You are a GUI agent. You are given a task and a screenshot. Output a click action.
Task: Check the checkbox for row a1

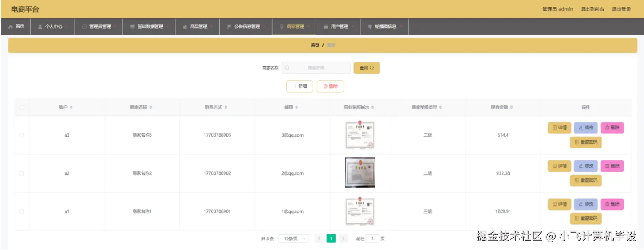click(21, 211)
